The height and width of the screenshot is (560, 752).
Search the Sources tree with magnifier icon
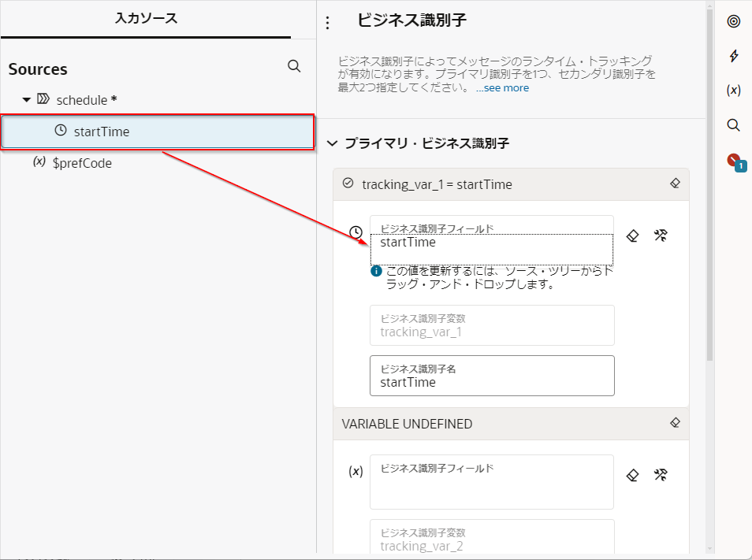294,66
